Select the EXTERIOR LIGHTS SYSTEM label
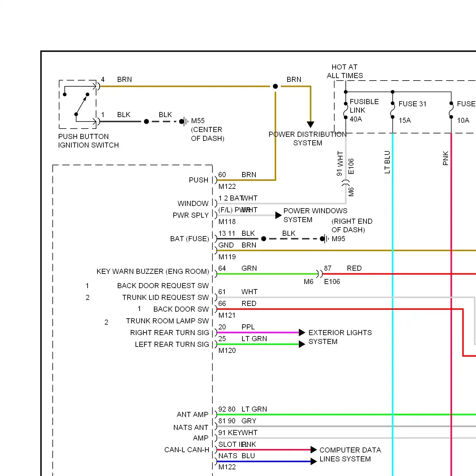 coord(340,337)
